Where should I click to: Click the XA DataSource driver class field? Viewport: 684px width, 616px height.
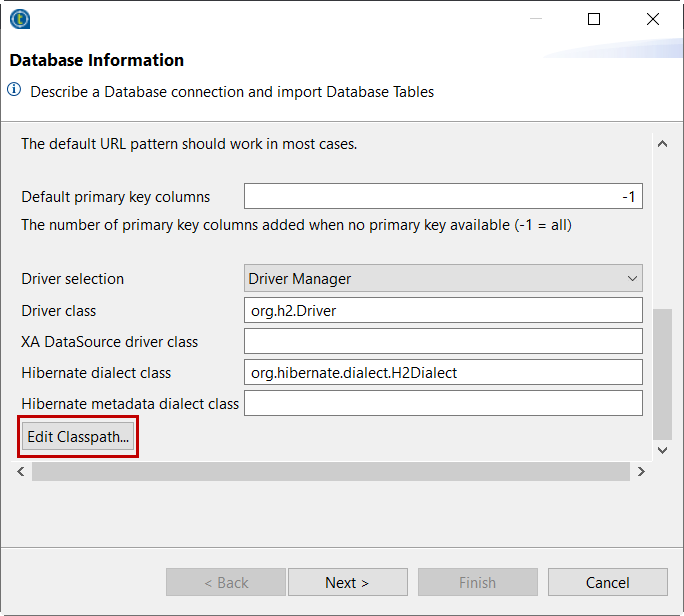pos(443,341)
